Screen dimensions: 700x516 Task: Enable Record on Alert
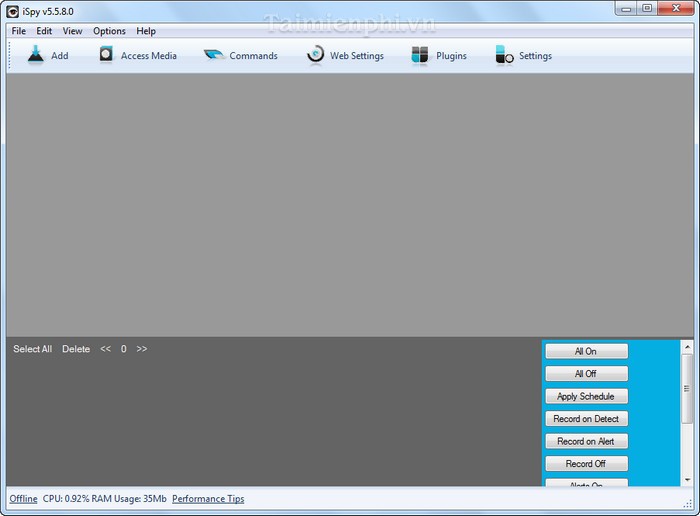586,441
